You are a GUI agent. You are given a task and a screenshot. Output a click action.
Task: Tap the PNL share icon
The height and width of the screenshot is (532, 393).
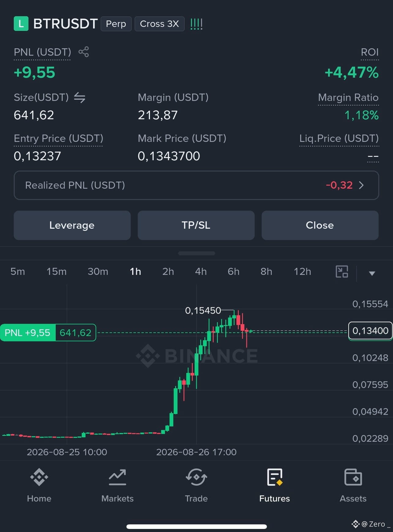click(84, 52)
